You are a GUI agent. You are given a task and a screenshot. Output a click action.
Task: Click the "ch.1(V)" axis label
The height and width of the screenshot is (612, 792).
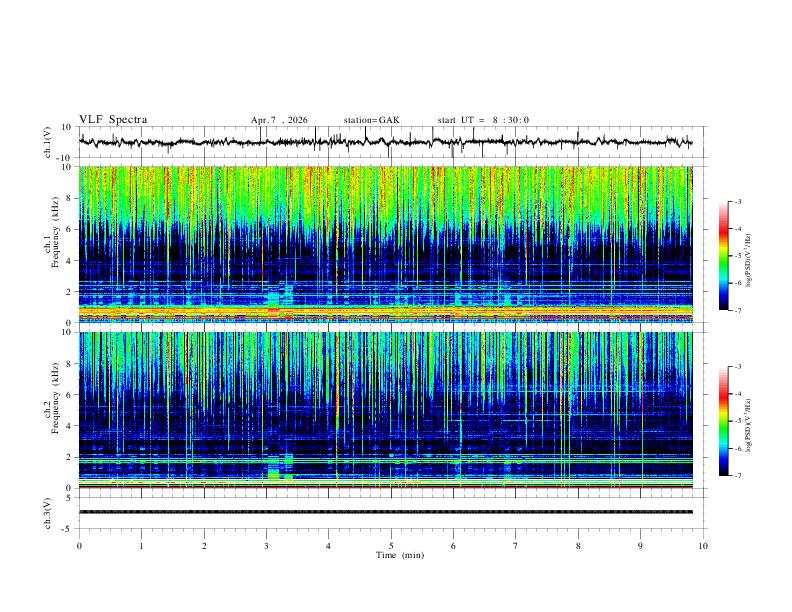tap(48, 142)
